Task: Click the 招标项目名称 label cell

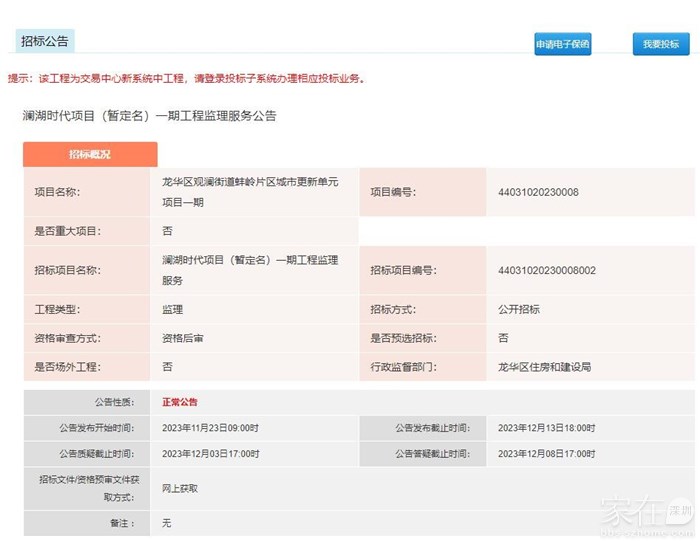Action: pos(67,270)
